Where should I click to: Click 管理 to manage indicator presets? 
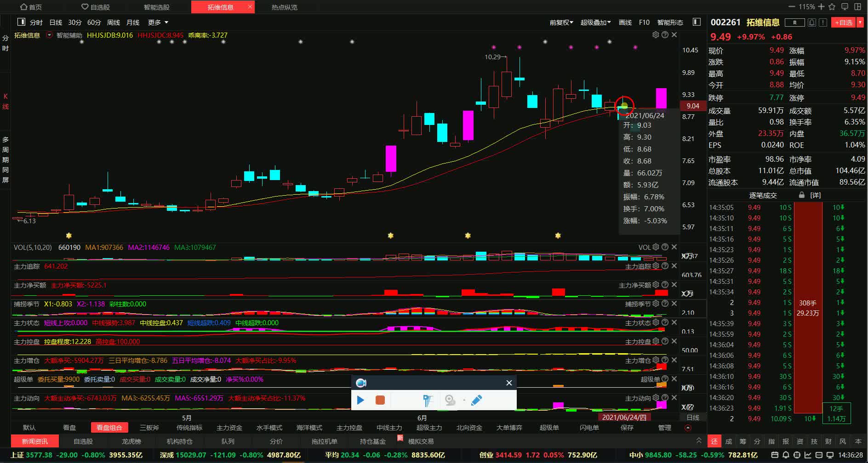coord(665,428)
